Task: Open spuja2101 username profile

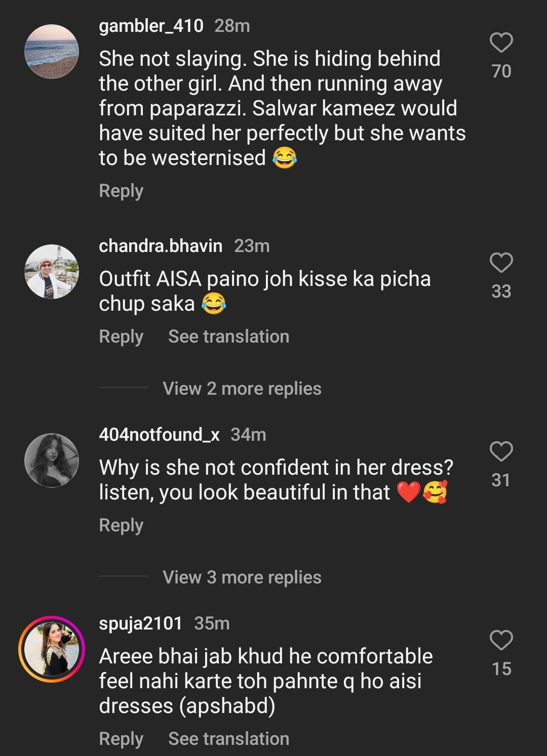Action: point(140,623)
